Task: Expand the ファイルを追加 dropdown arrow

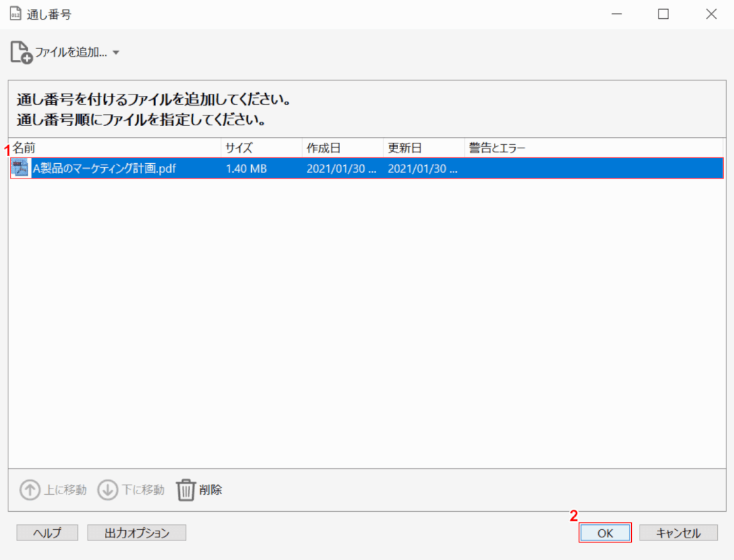Action: pos(116,52)
